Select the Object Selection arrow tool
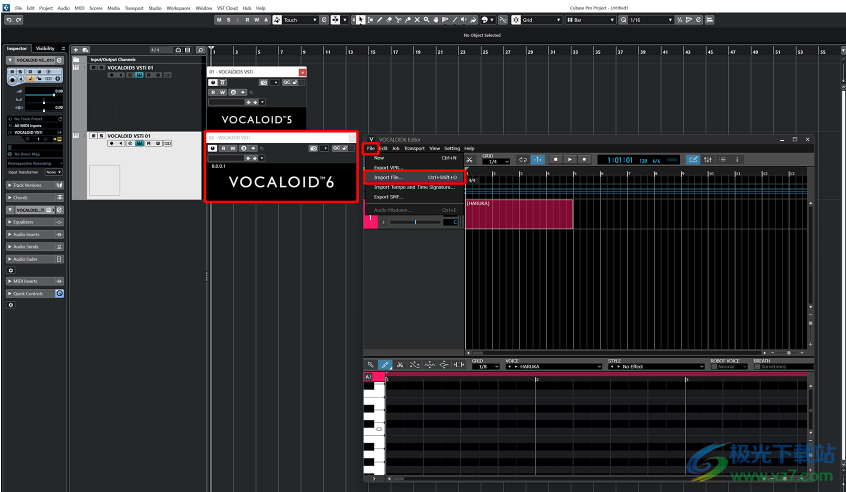Screen dimensions: 846x492 (360, 19)
